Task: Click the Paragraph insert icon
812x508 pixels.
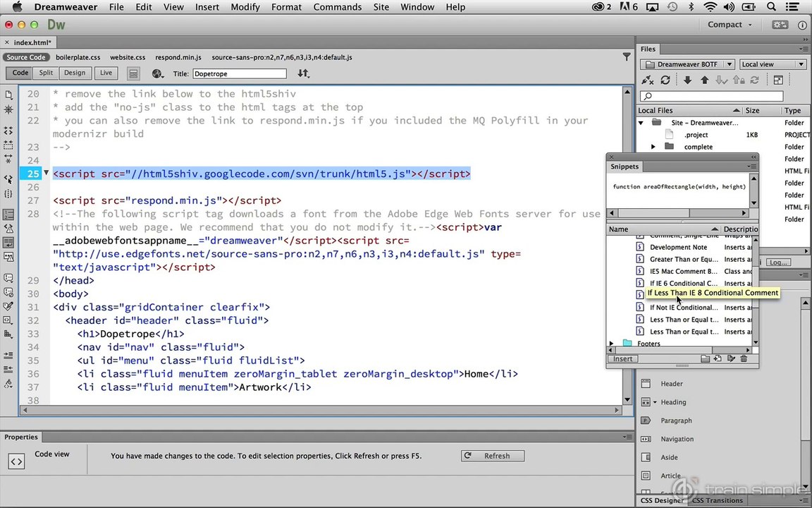Action: coord(646,421)
